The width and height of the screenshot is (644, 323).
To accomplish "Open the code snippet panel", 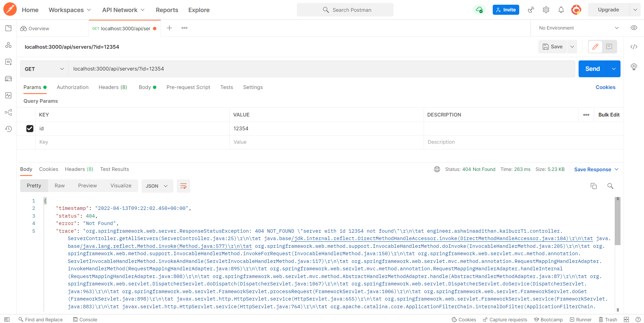I will coord(634,47).
